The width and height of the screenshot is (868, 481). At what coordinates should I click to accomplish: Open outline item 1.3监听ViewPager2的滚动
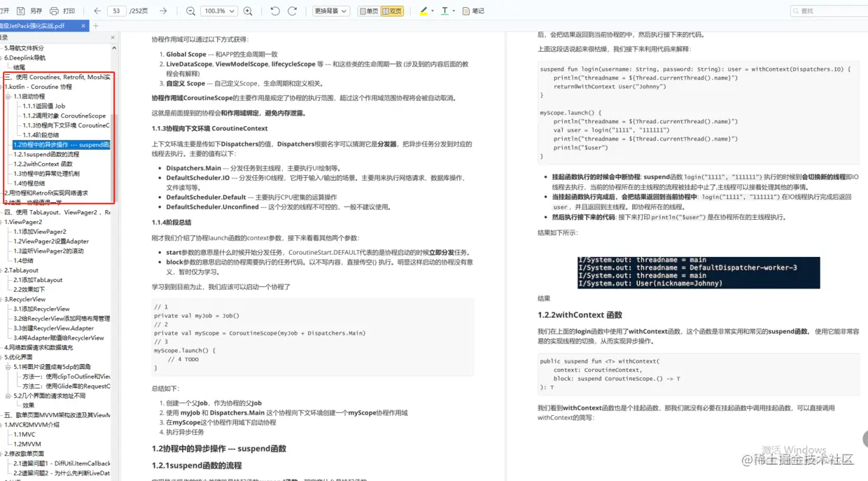point(48,251)
